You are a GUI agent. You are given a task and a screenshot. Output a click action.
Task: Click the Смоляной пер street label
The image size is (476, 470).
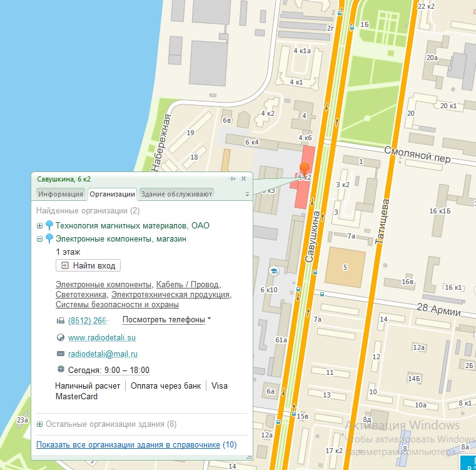click(417, 155)
